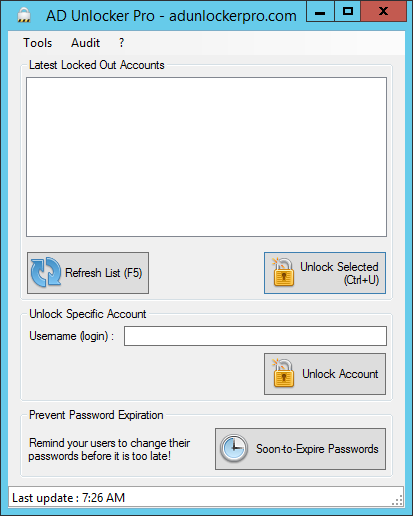Close the AD Unlocker Pro window
413x516 pixels.
(x=384, y=12)
